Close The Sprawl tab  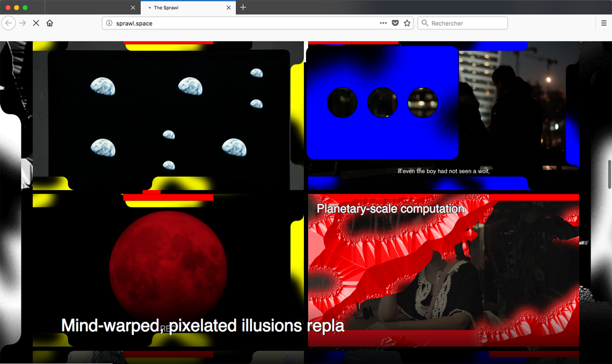pos(229,8)
